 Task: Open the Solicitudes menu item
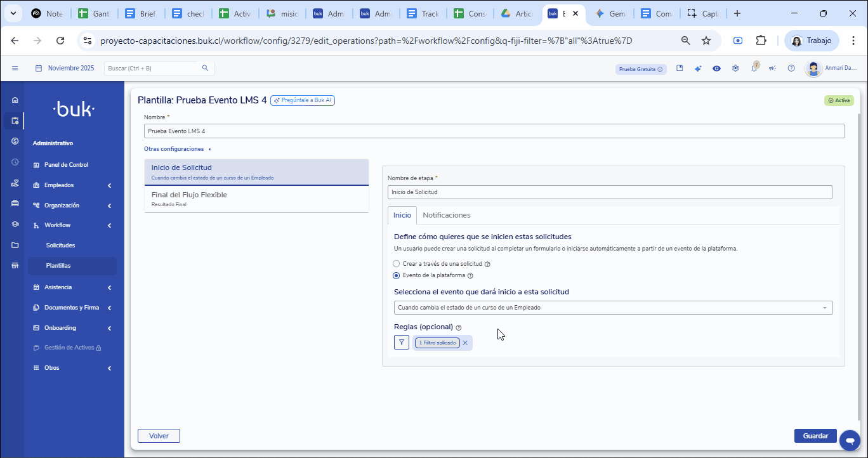[62, 245]
